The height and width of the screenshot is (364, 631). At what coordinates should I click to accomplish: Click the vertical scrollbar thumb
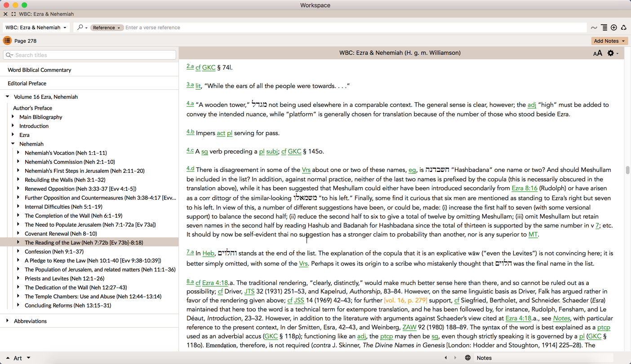pyautogui.click(x=627, y=170)
